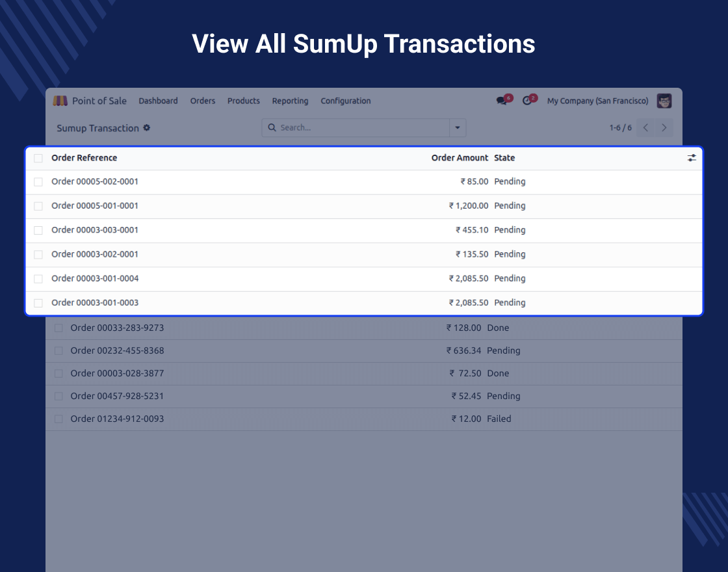This screenshot has width=728, height=572.
Task: Click the Sumup Transaction breadcrumb title
Action: pyautogui.click(x=98, y=128)
